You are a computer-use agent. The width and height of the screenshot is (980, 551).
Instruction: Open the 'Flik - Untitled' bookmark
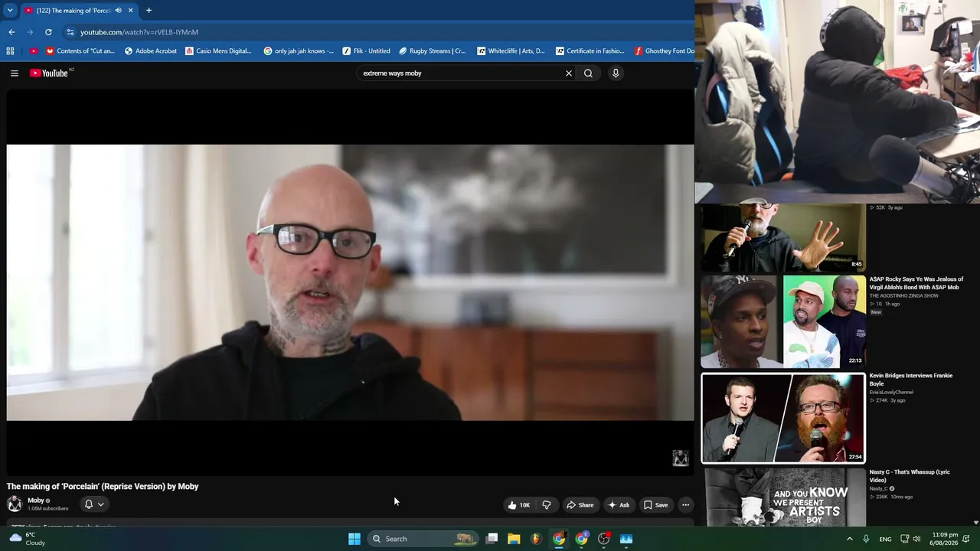pyautogui.click(x=367, y=51)
